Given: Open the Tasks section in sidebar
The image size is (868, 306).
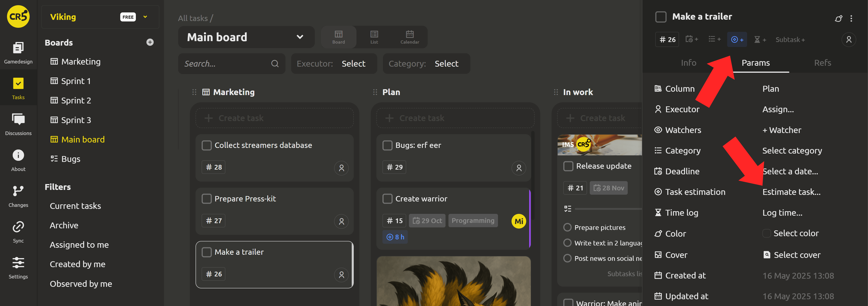Looking at the screenshot, I should point(18,88).
